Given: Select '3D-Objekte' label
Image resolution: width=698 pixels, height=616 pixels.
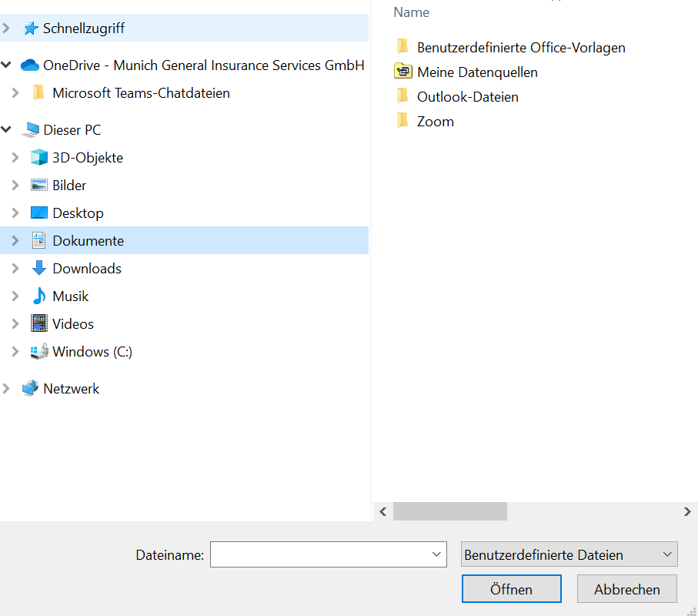Looking at the screenshot, I should (x=88, y=158).
